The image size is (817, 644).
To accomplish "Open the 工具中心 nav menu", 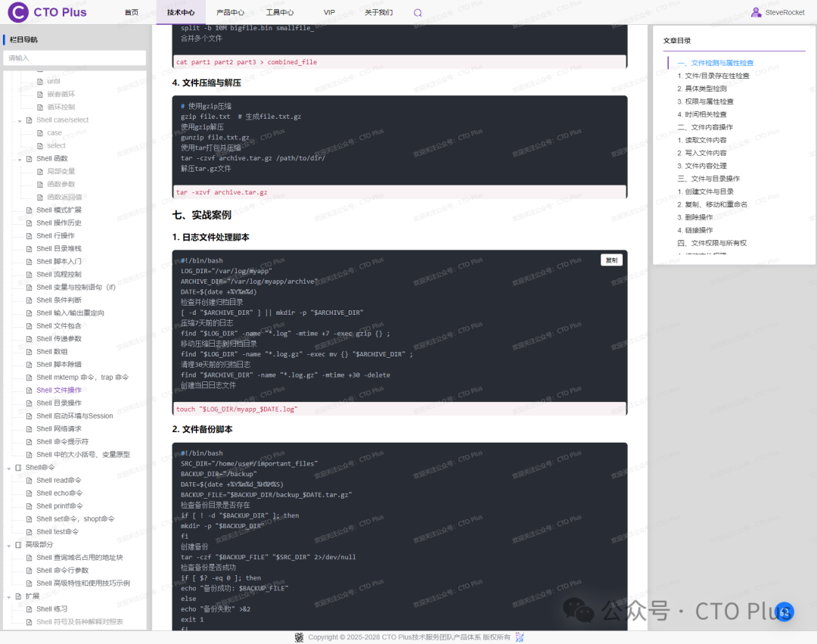I will pos(280,13).
